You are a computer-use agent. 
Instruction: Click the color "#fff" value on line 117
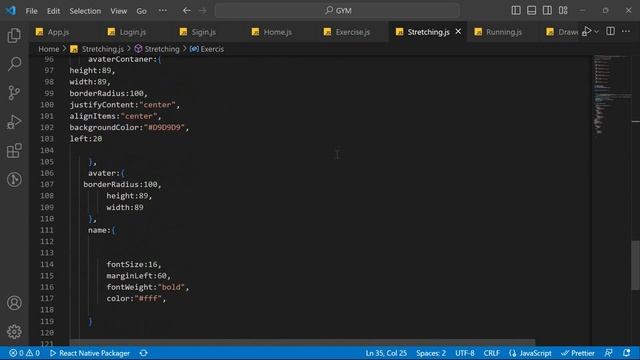[148, 298]
